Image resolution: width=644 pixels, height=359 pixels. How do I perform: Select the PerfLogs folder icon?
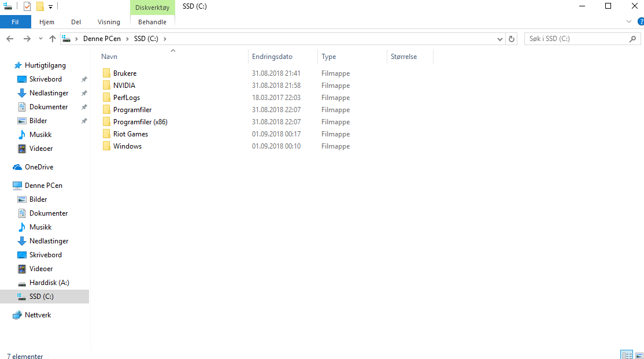pos(106,97)
